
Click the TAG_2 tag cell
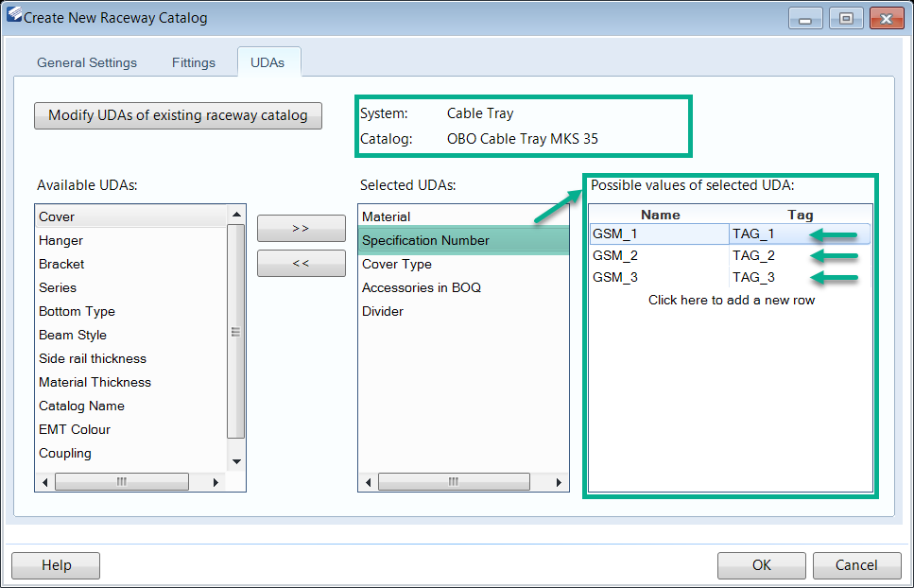[800, 256]
